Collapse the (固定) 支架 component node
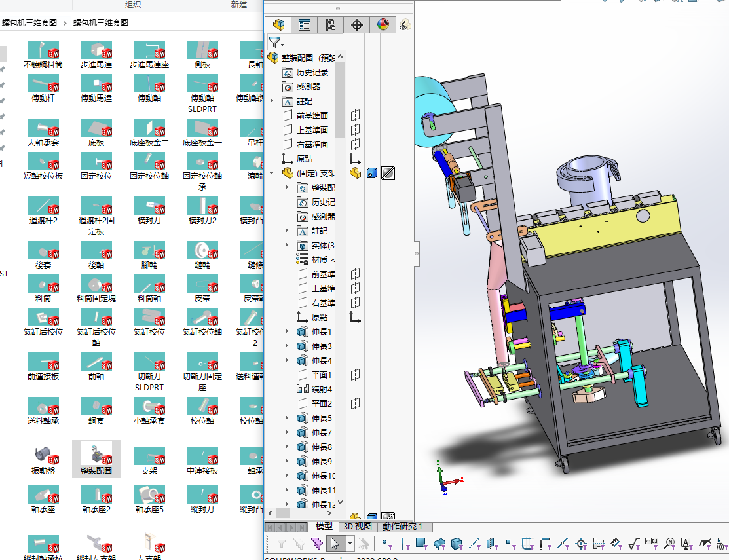 pos(272,173)
